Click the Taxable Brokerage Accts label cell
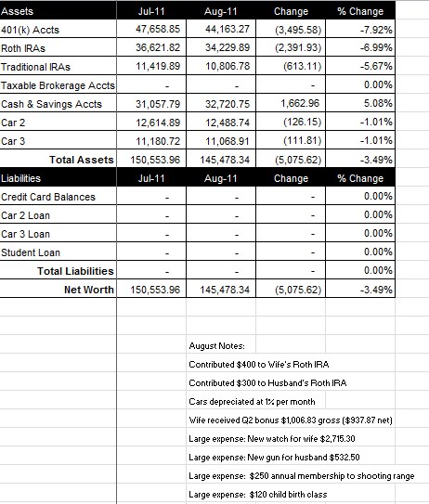 click(58, 84)
